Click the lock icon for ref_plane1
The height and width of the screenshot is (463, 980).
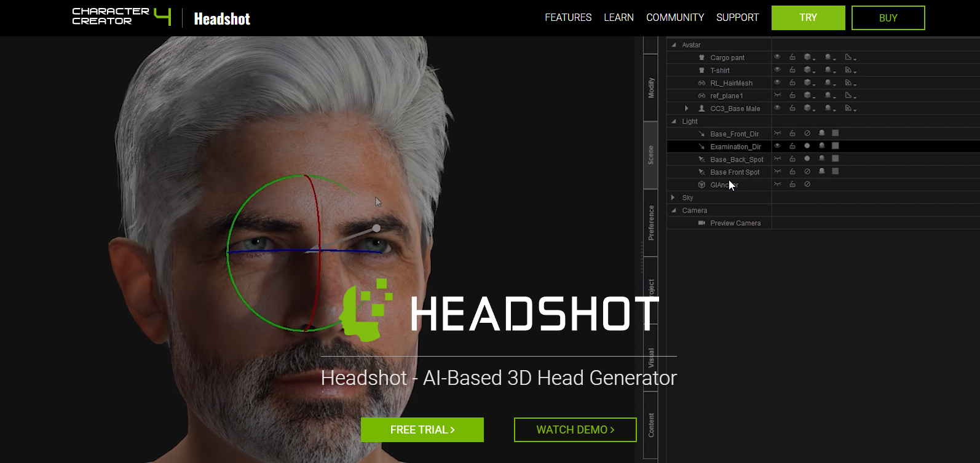(x=792, y=95)
